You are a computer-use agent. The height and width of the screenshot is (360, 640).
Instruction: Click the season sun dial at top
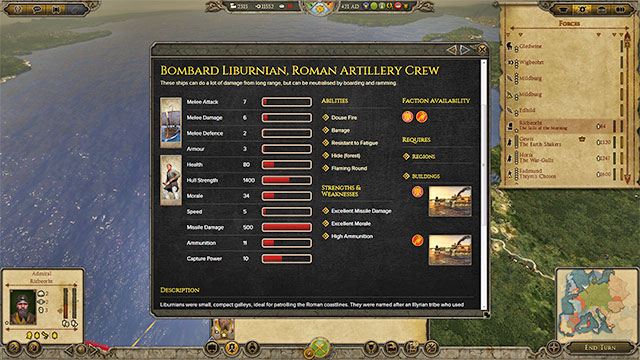(x=320, y=8)
